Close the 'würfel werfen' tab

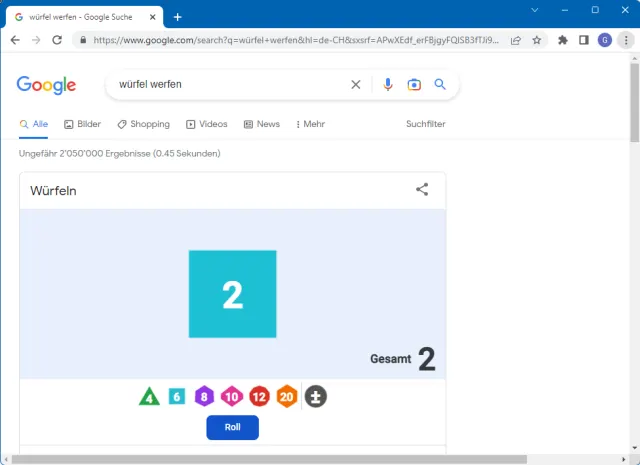(153, 17)
